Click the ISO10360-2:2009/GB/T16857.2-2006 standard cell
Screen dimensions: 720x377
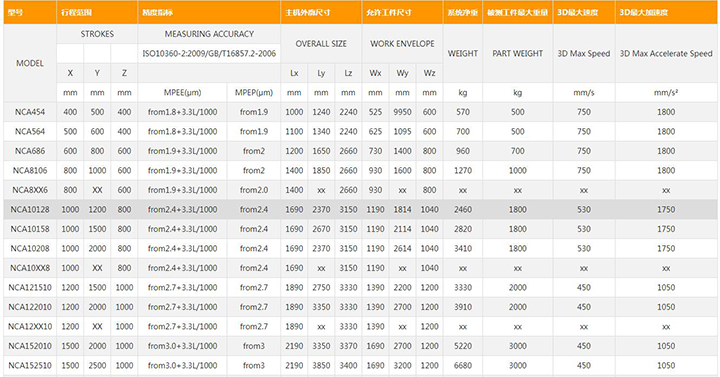click(209, 54)
